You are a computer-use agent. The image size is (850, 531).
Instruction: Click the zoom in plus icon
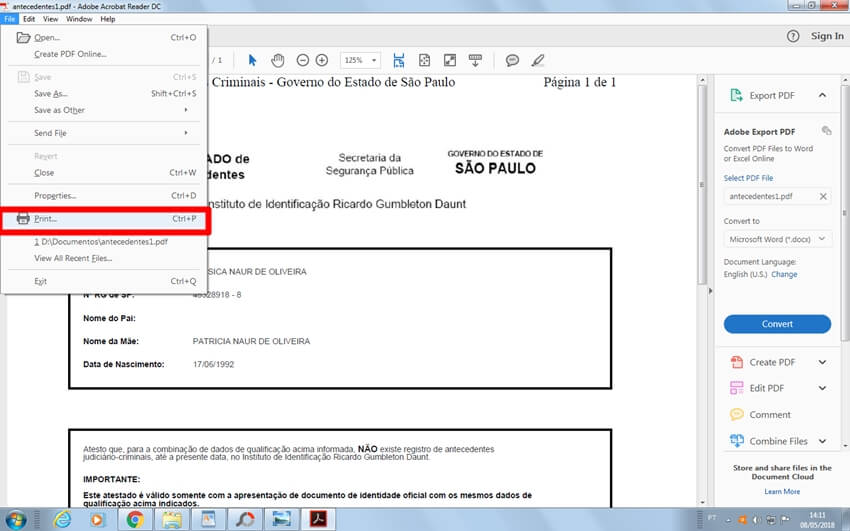coord(322,60)
